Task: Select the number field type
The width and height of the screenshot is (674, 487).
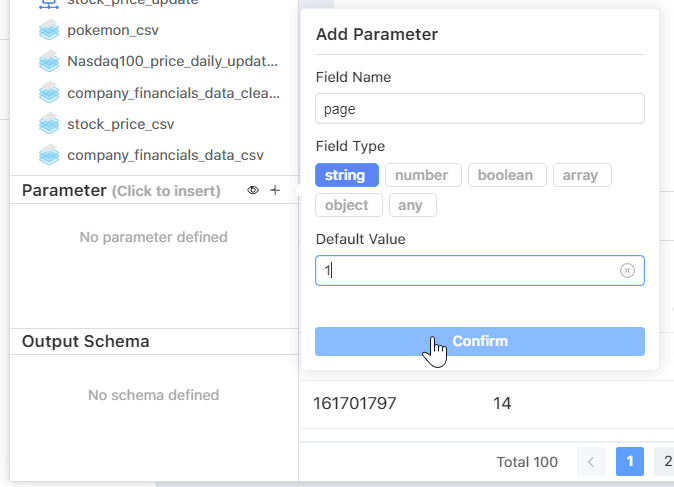Action: coord(422,175)
